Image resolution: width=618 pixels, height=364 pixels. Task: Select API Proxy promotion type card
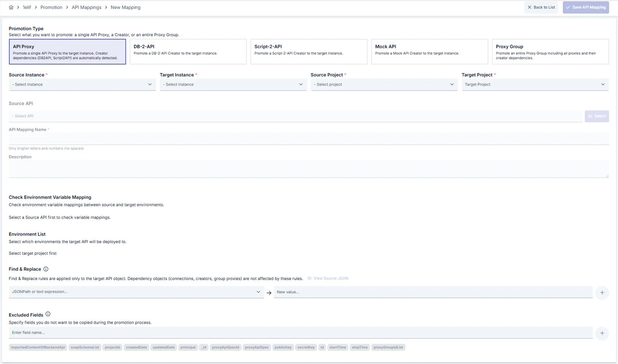pos(67,52)
